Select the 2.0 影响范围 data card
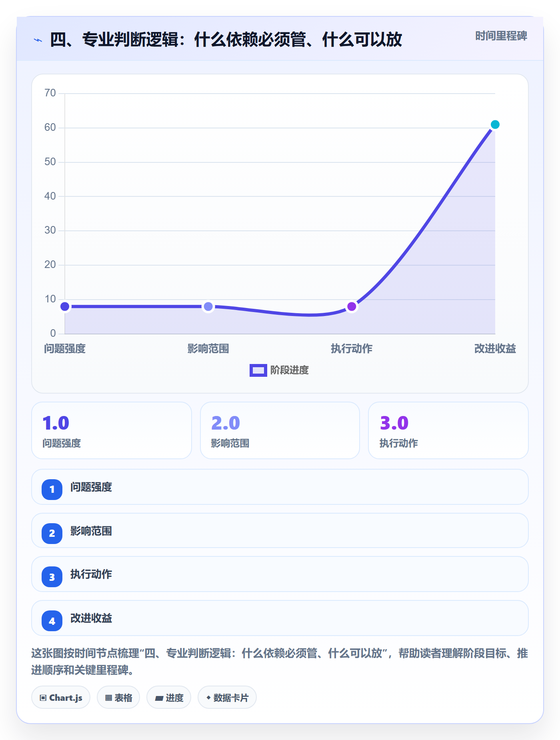 [280, 430]
